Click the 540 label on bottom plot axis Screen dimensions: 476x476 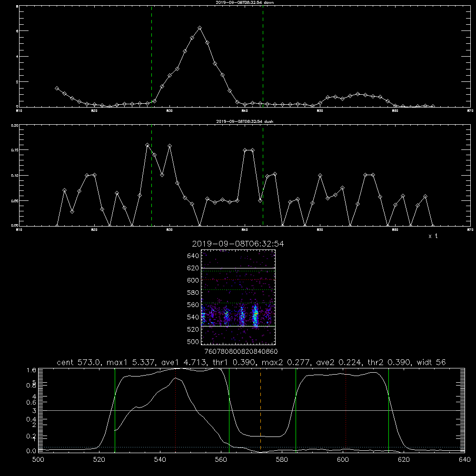tap(160, 460)
